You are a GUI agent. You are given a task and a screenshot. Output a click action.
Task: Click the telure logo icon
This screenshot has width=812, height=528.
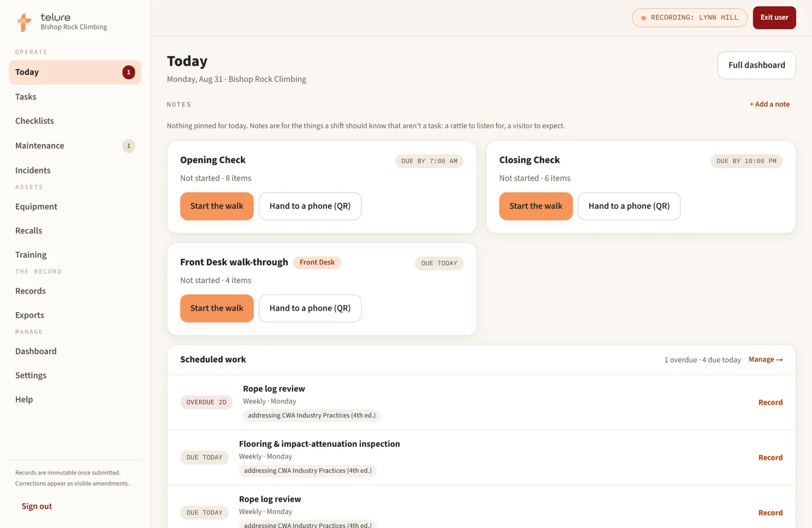click(24, 22)
